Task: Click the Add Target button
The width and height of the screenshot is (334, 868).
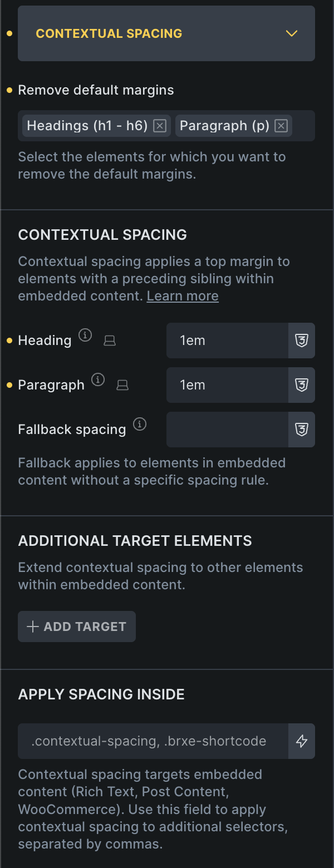Action: pyautogui.click(x=77, y=627)
